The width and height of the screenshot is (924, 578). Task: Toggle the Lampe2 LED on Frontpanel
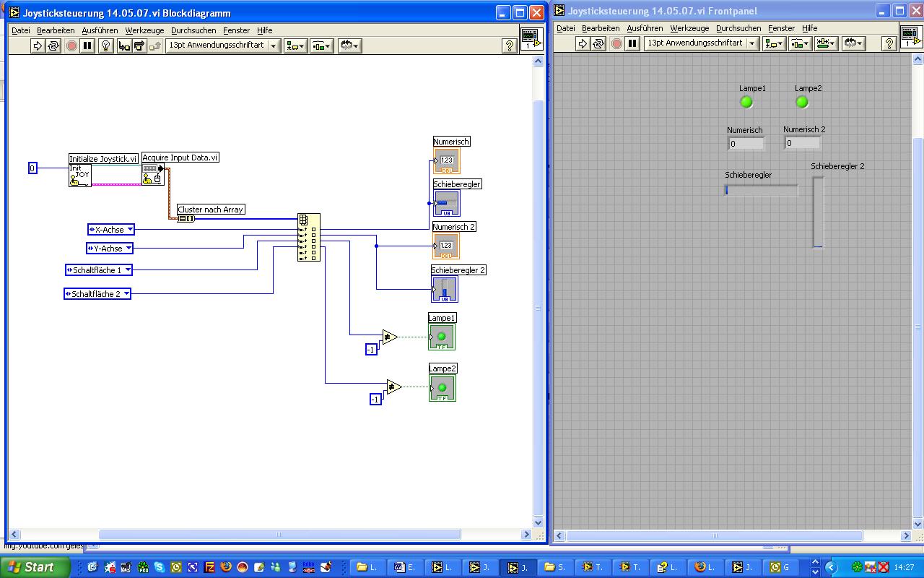point(802,102)
